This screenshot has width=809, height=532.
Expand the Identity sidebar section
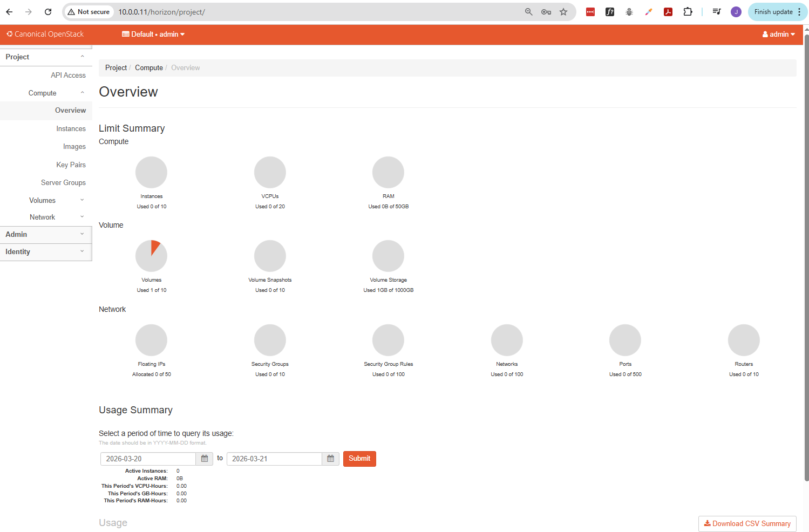point(46,251)
